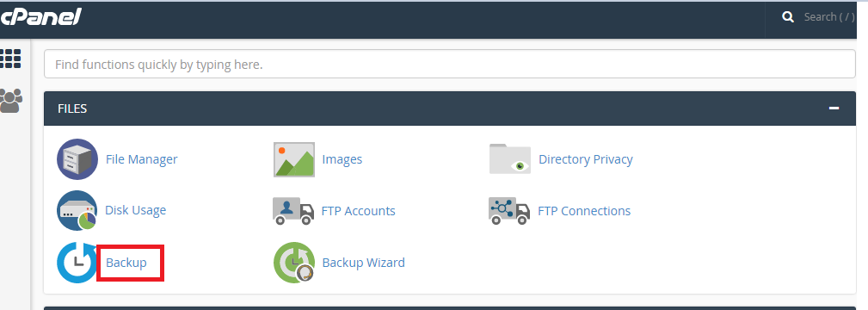868x310 pixels.
Task: Open the FTP Connections truck icon
Action: click(x=509, y=211)
